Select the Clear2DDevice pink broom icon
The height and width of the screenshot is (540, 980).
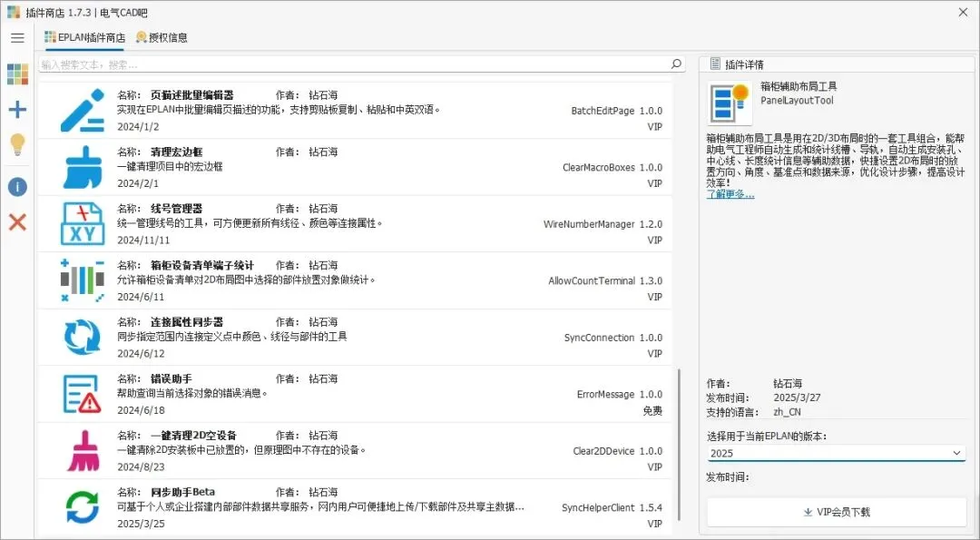tap(83, 451)
